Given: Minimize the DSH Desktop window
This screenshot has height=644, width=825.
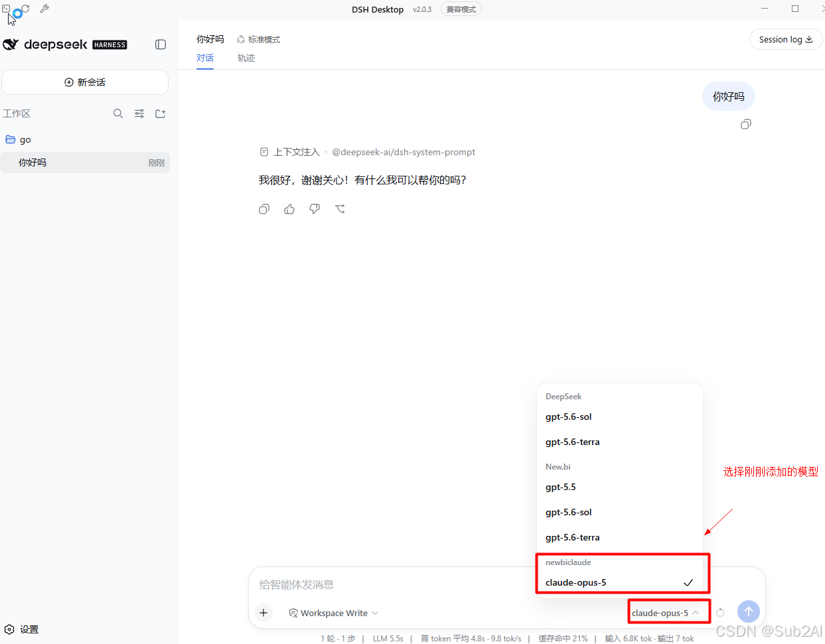Looking at the screenshot, I should click(765, 9).
